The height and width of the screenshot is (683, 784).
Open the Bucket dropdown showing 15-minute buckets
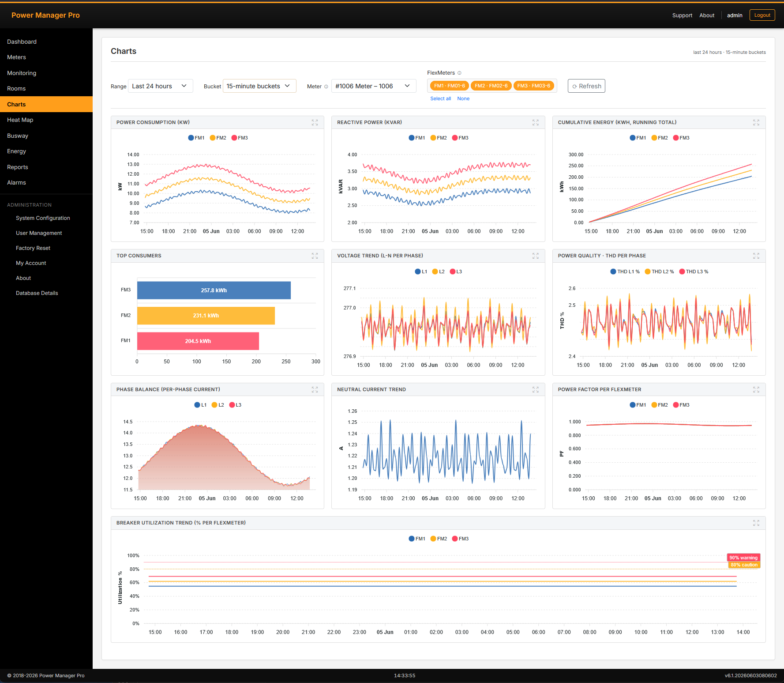point(259,86)
